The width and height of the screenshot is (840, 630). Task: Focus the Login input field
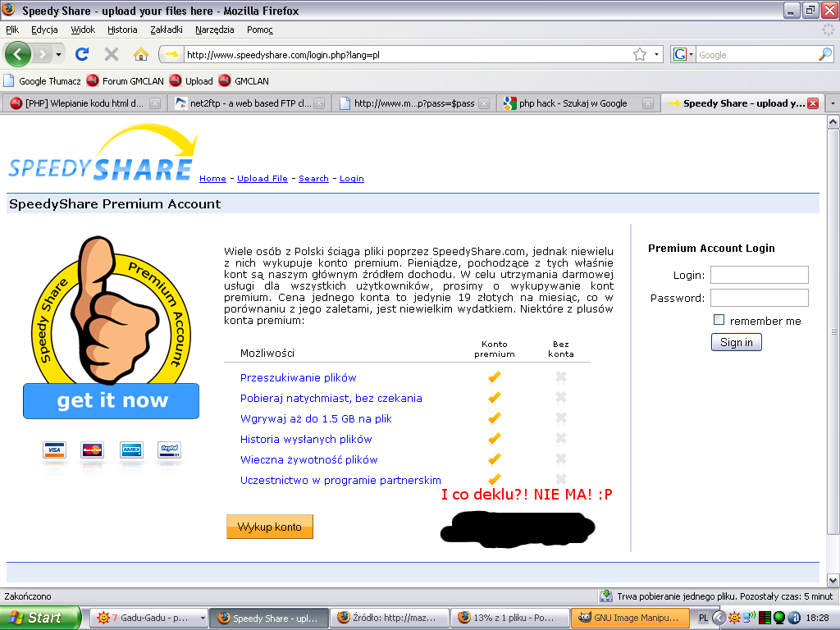[x=759, y=275]
